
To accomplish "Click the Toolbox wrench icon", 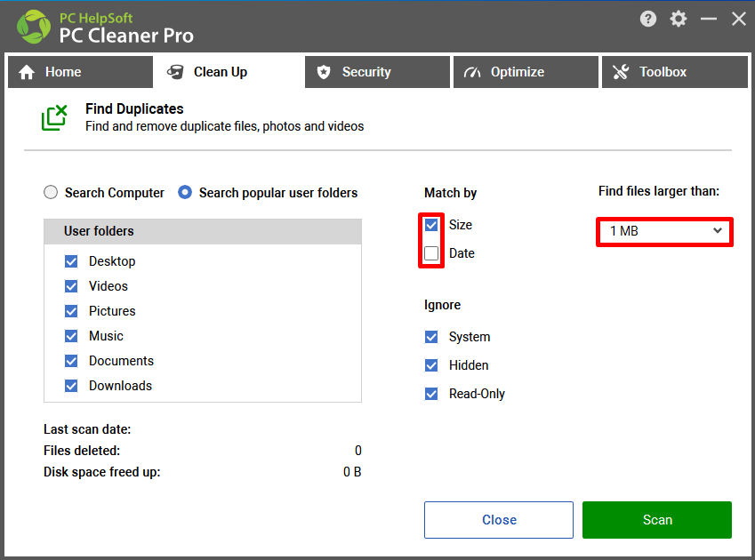I will pyautogui.click(x=621, y=72).
